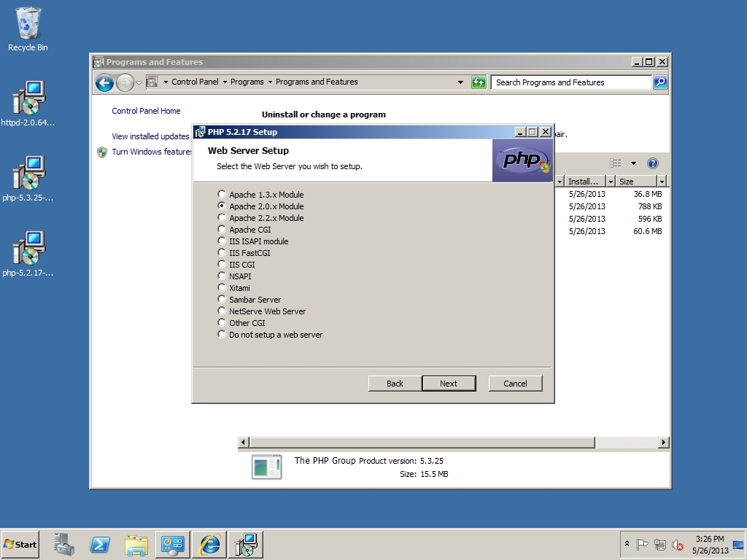Click the scroll right arrow in programs list
The height and width of the screenshot is (560, 747).
click(663, 443)
